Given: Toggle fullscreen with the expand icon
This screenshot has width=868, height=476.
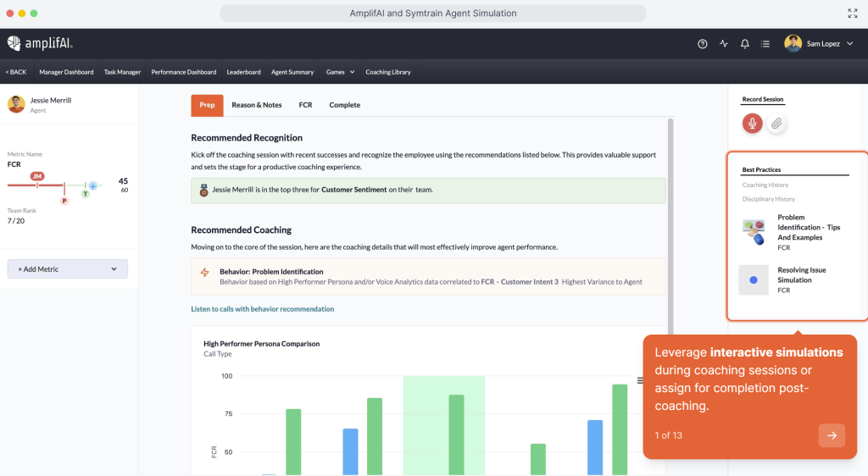Looking at the screenshot, I should (853, 14).
